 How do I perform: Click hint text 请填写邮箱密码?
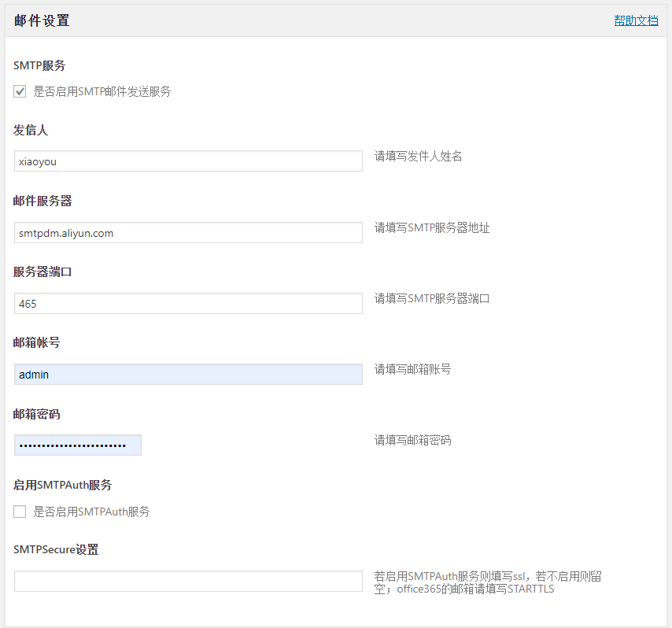412,440
